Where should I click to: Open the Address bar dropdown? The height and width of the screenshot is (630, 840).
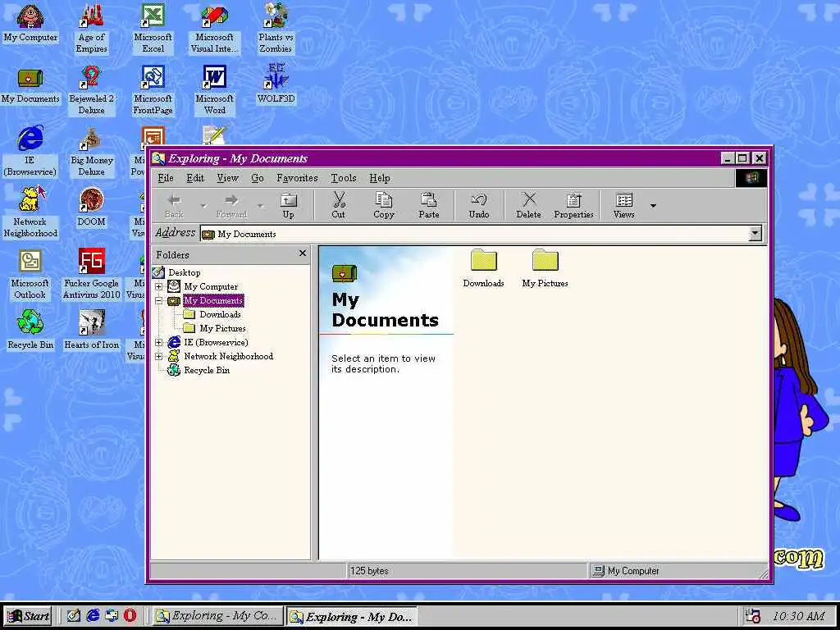[x=756, y=233]
